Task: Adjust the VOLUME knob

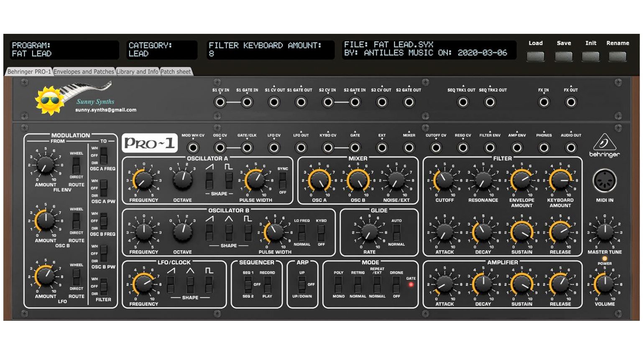Action: (x=605, y=284)
